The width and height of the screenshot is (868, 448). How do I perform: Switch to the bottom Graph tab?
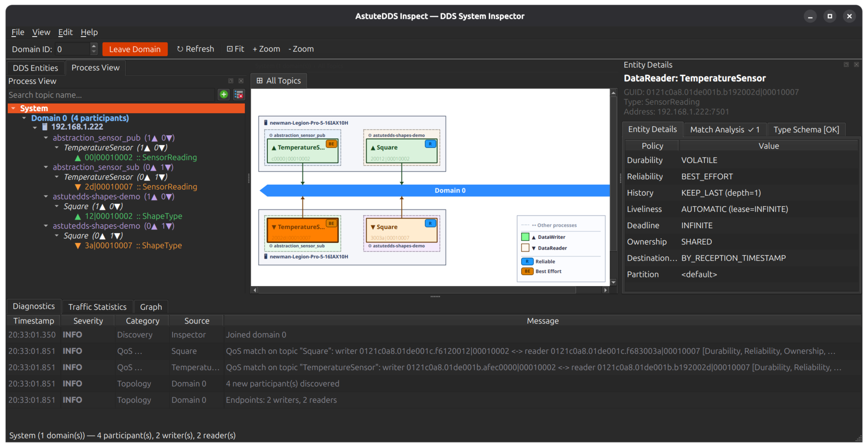[151, 307]
